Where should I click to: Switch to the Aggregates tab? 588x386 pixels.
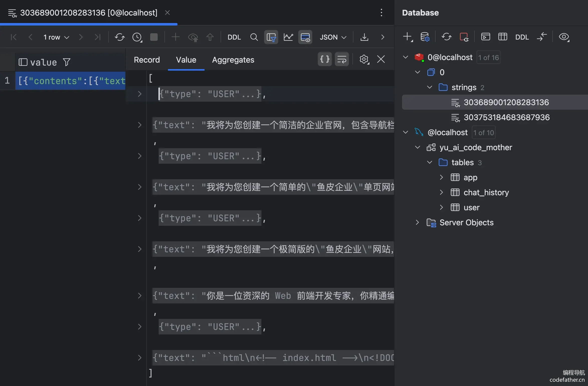tap(233, 60)
